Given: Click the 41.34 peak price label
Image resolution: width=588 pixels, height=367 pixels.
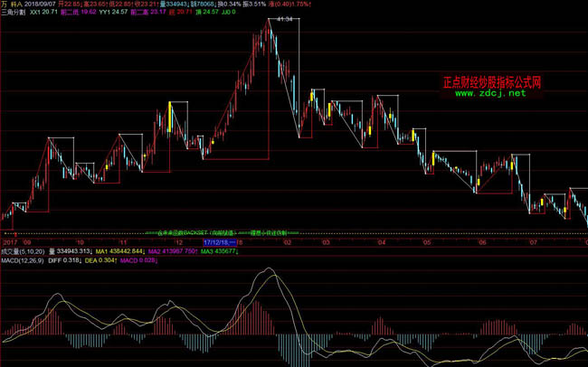Looking at the screenshot, I should point(284,19).
